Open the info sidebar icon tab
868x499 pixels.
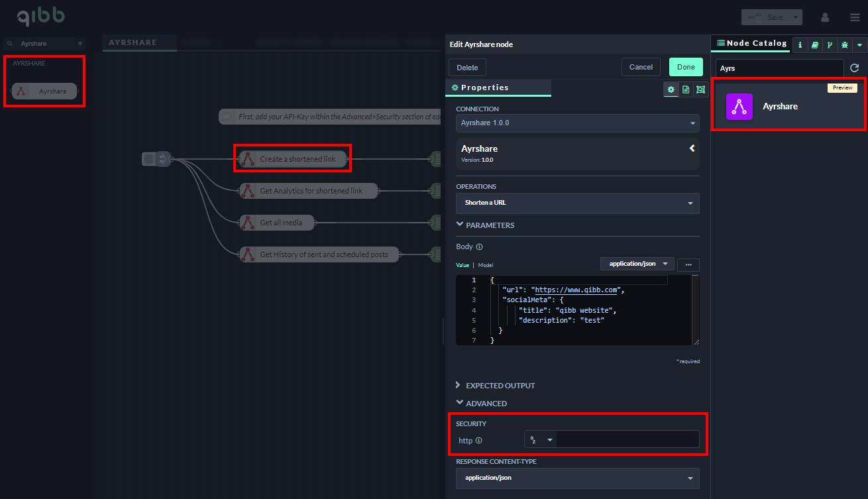point(800,45)
